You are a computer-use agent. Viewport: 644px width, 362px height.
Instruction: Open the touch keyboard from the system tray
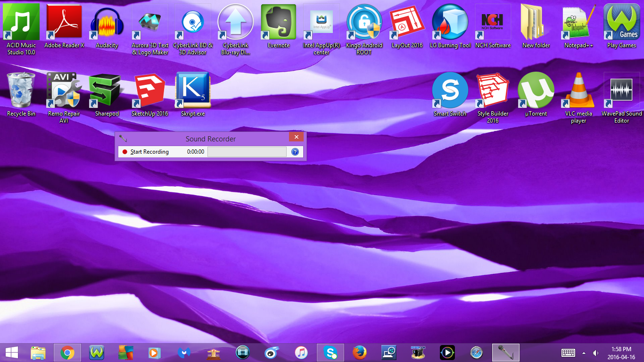pyautogui.click(x=568, y=353)
